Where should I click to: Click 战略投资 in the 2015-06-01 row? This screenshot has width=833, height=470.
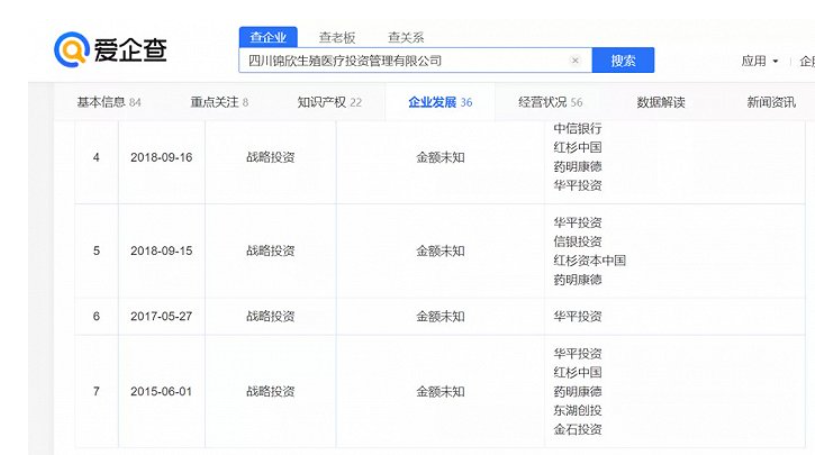tap(270, 391)
